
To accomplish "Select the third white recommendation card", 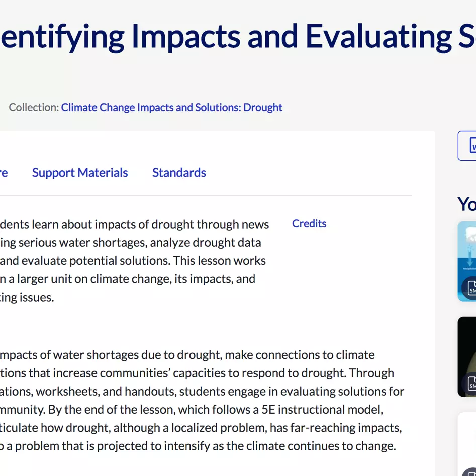I will click(467, 442).
